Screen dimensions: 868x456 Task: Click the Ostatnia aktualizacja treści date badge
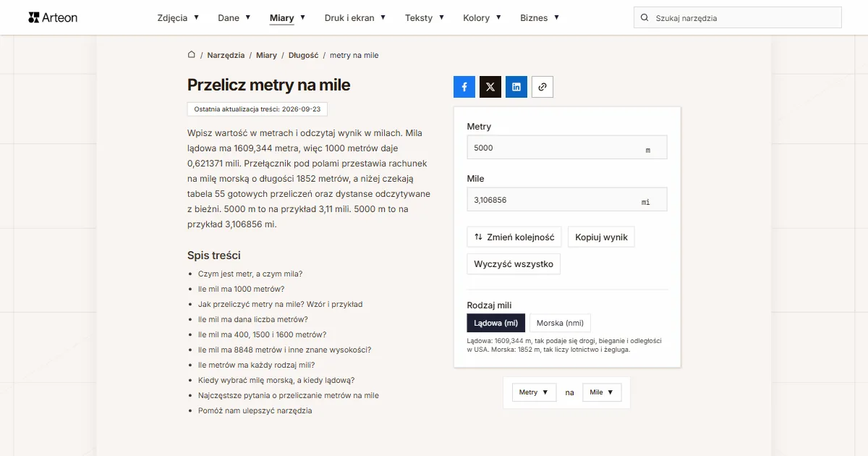coord(258,109)
